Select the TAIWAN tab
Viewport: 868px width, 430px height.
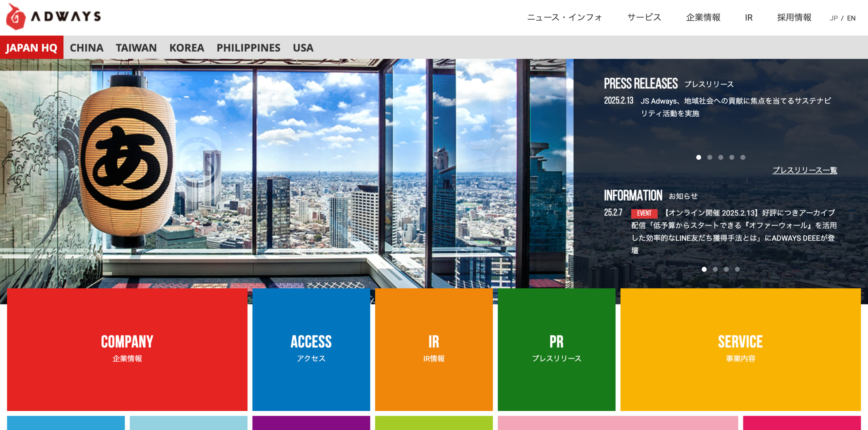coord(136,47)
